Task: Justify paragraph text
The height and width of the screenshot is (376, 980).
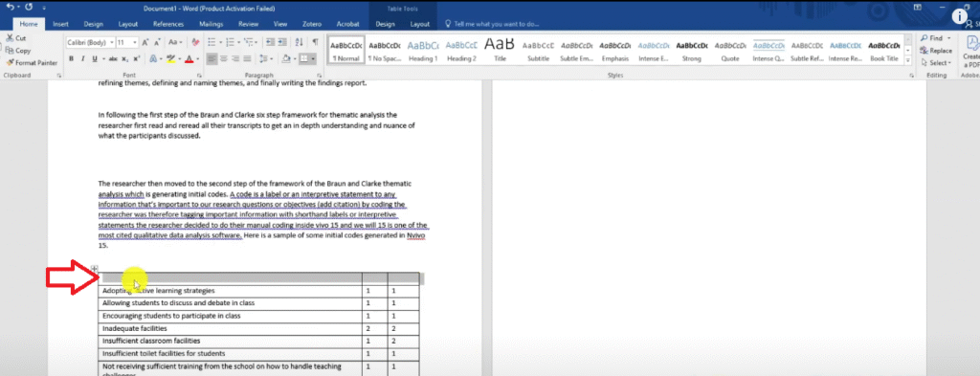Action: pyautogui.click(x=248, y=58)
